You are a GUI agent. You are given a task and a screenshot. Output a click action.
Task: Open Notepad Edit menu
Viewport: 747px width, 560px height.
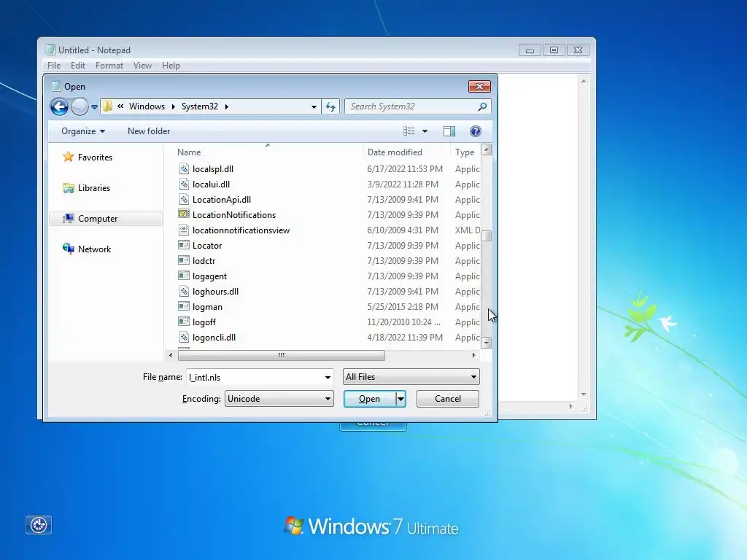coord(78,66)
